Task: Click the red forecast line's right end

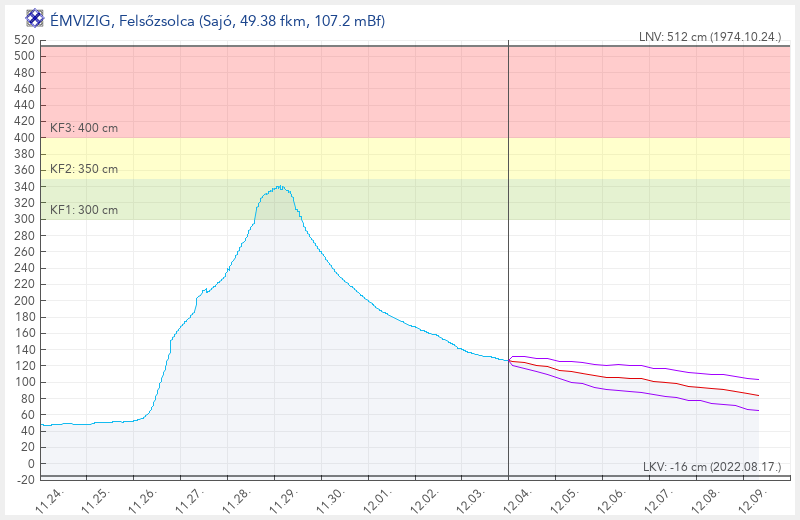Action: click(758, 395)
